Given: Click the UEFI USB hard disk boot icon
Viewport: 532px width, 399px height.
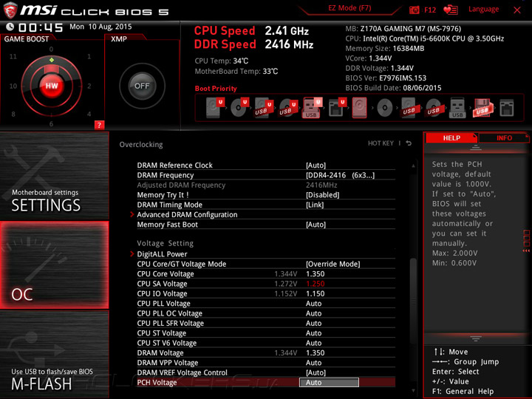Looking at the screenshot, I should (x=264, y=108).
